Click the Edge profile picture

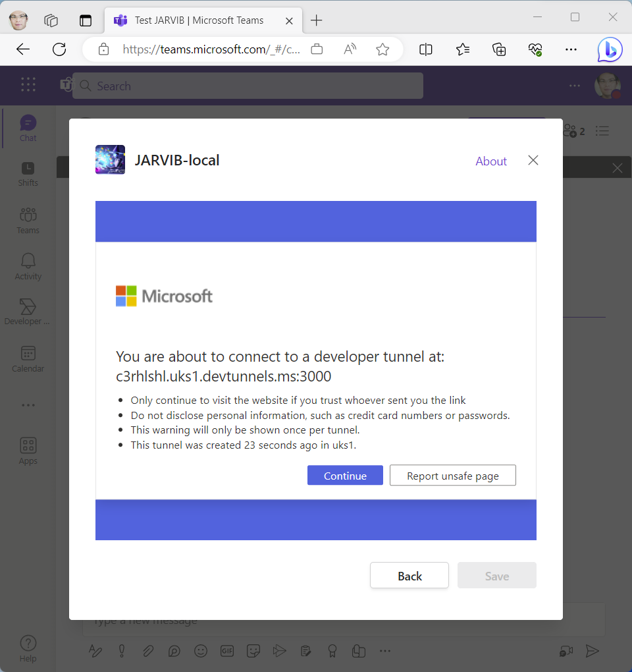[18, 20]
